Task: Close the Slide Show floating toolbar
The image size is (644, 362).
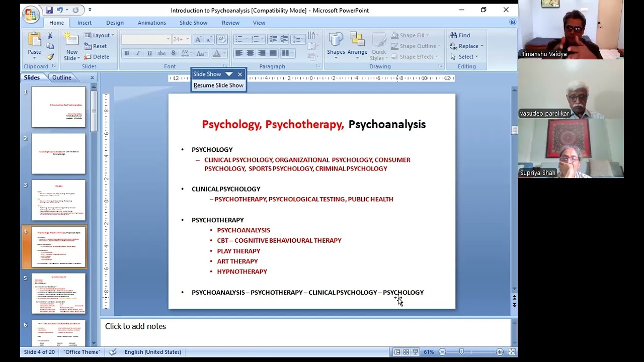Action: [240, 74]
